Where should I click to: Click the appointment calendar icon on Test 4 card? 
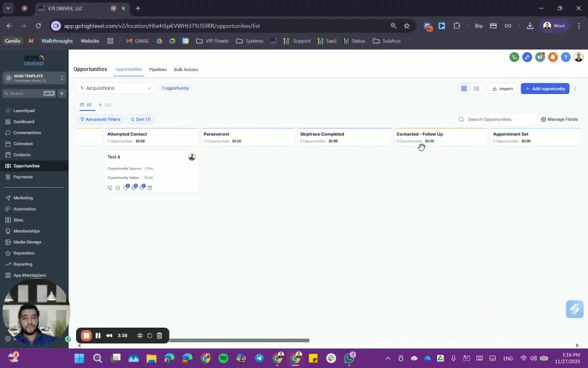[x=150, y=188]
